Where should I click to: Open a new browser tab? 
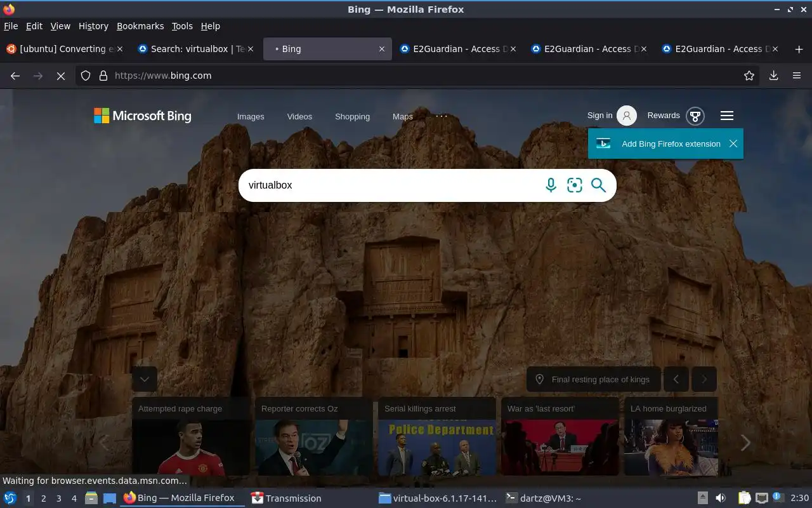click(x=799, y=49)
